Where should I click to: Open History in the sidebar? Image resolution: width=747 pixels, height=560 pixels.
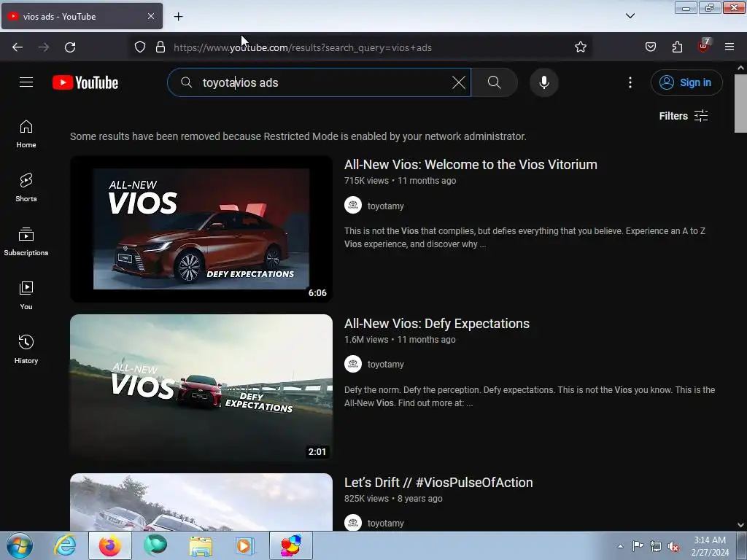(x=26, y=349)
